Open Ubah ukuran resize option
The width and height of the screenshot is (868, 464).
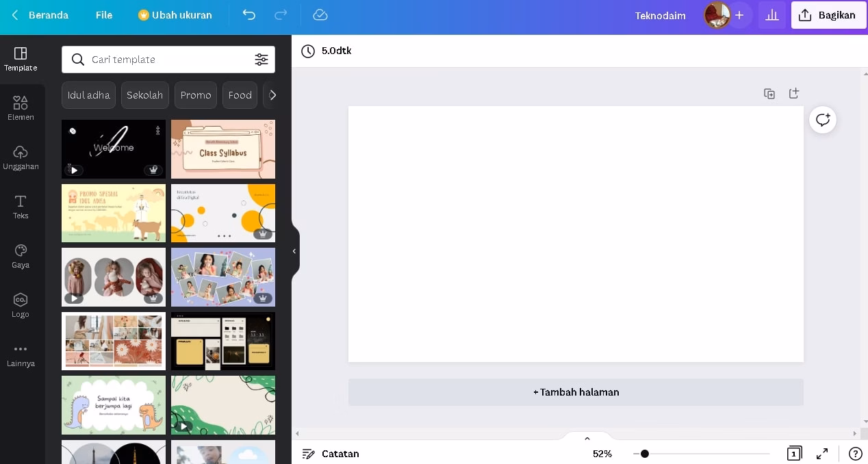(x=175, y=15)
